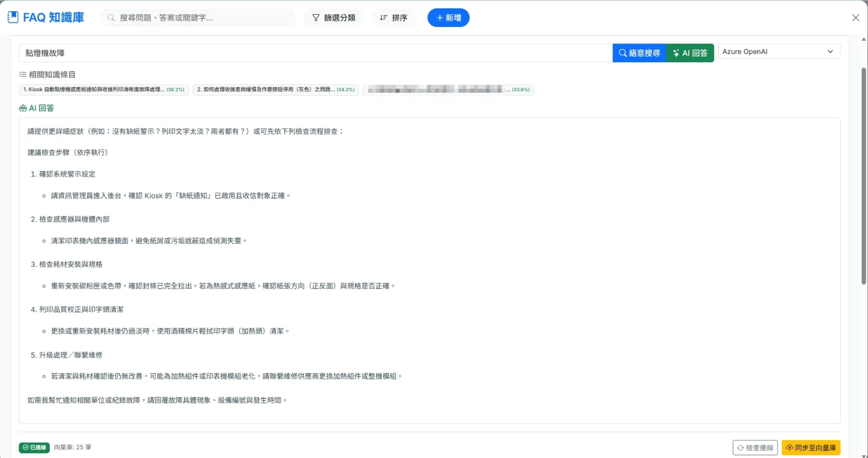Open the 收據查詢緩慢 knowledge entry
The width and height of the screenshot is (868, 458).
276,89
